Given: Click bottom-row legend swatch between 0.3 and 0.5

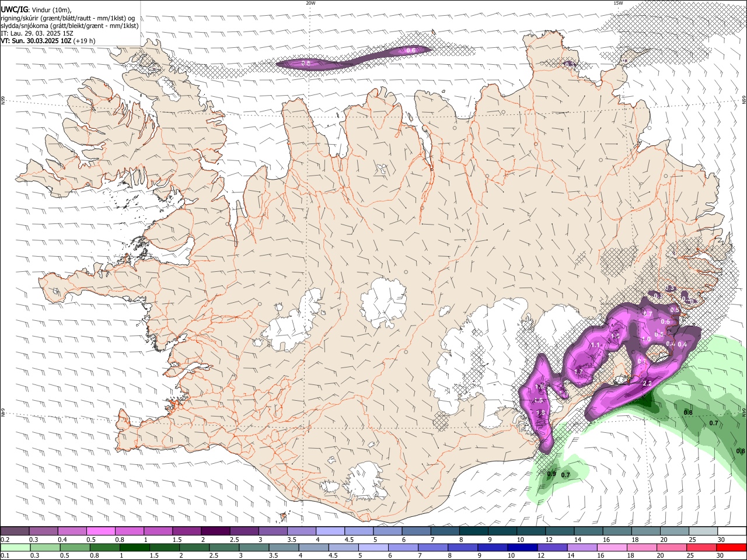Looking at the screenshot, I should [44, 547].
